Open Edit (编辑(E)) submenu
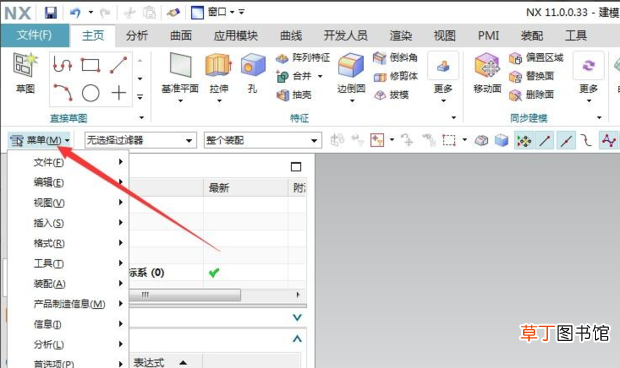 click(68, 182)
